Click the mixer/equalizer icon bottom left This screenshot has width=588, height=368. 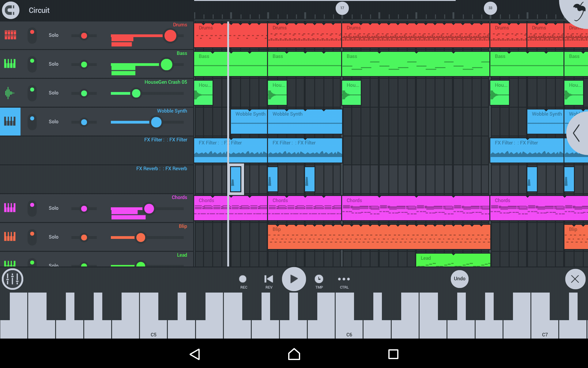pyautogui.click(x=13, y=278)
